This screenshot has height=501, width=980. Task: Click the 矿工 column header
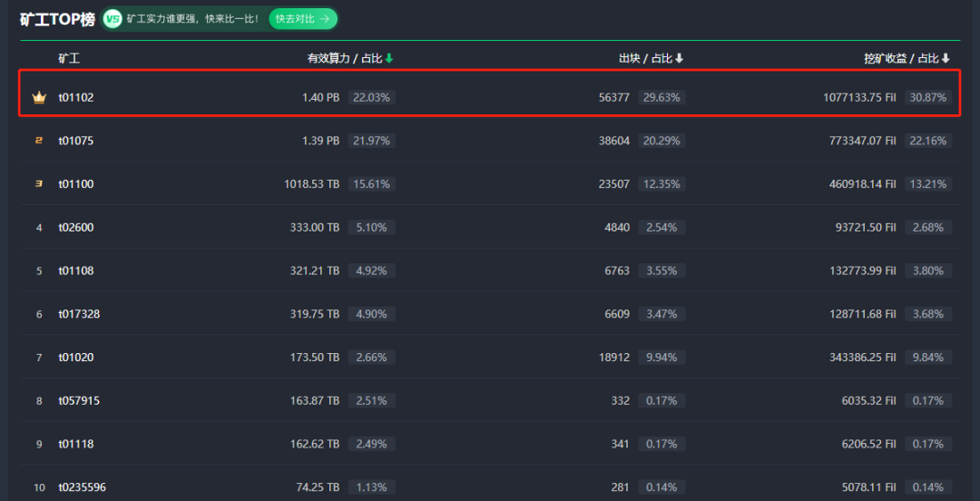click(x=69, y=59)
